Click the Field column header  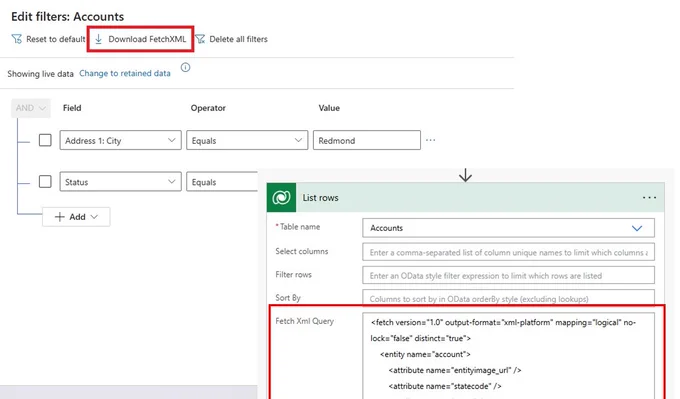pos(72,108)
